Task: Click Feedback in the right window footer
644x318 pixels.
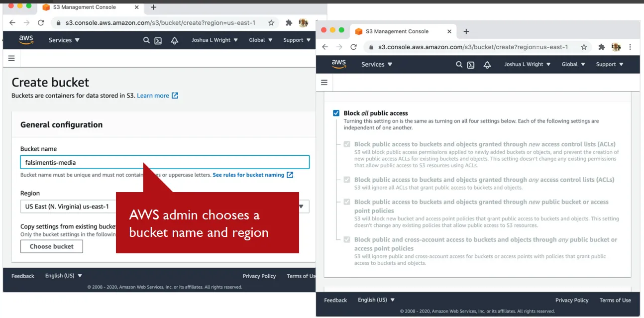Action: click(x=335, y=300)
